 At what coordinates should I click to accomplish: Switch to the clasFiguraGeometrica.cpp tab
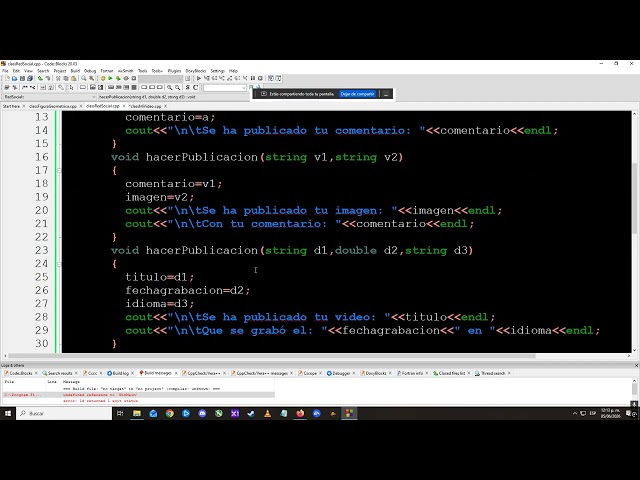click(53, 106)
